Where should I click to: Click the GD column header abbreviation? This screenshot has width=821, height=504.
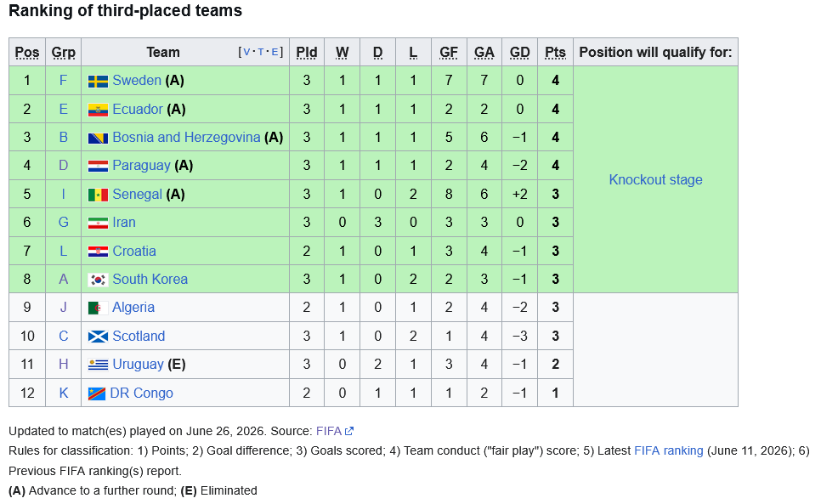point(519,53)
